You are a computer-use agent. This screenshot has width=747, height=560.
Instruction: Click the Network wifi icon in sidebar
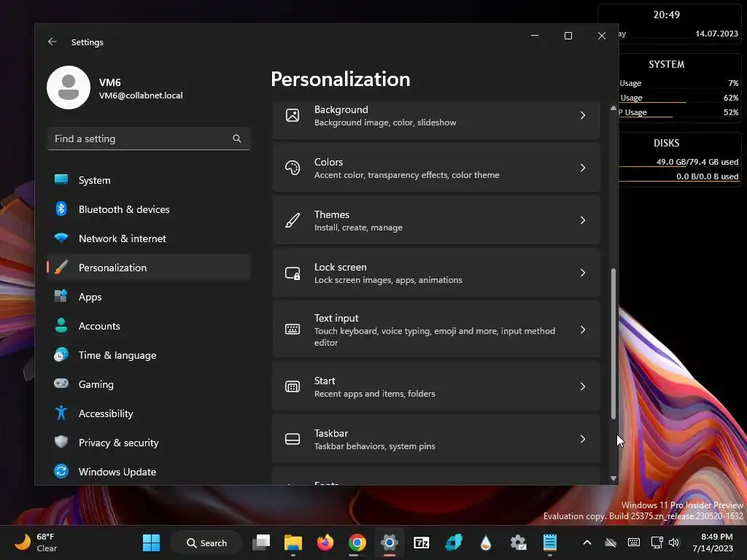click(x=61, y=238)
